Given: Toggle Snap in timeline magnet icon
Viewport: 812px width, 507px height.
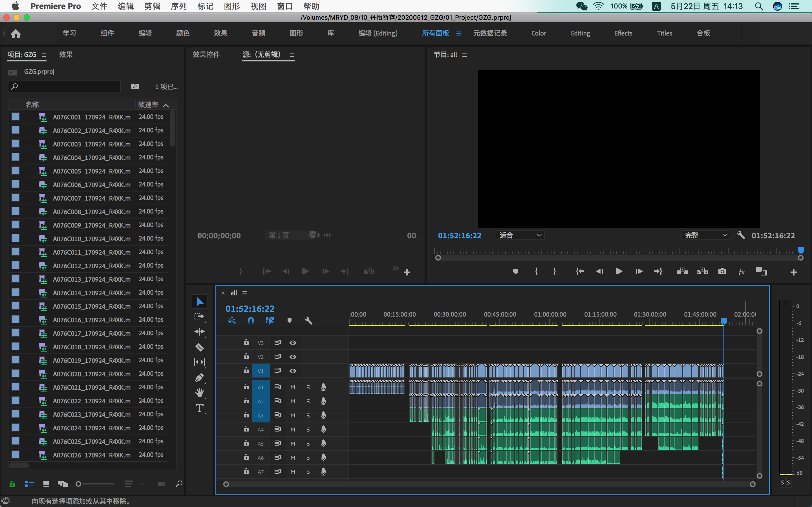Looking at the screenshot, I should coord(251,321).
